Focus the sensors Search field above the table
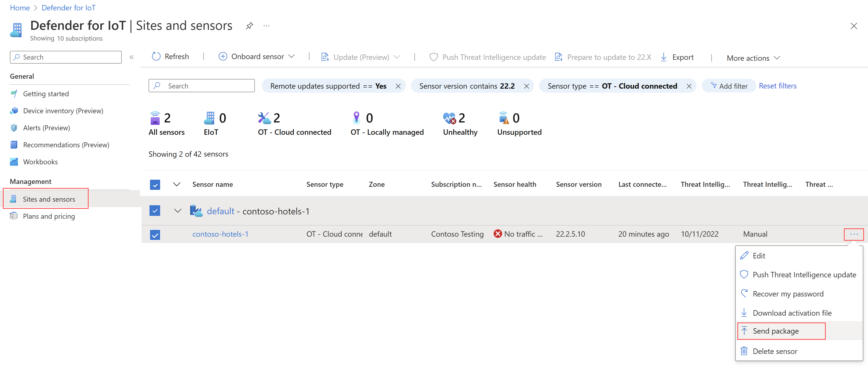Image resolution: width=868 pixels, height=366 pixels. (x=201, y=86)
